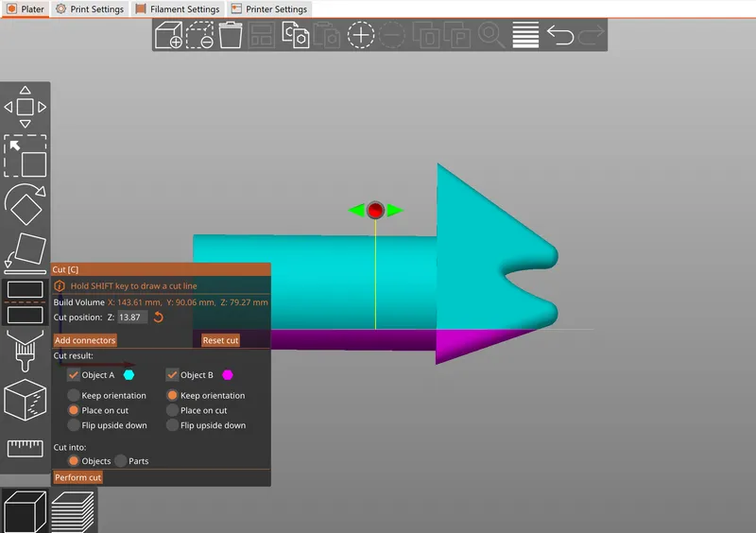The width and height of the screenshot is (756, 533).
Task: Click the Undo arrow in toolbar
Action: [559, 36]
